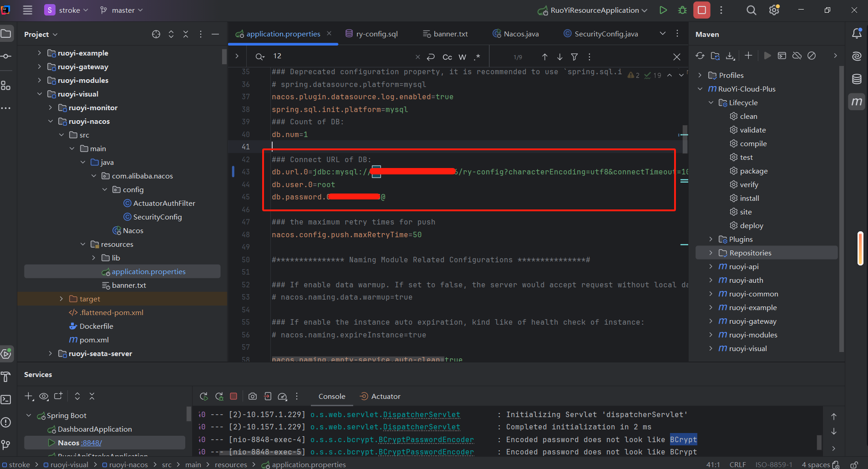Open the Structure tool window icon
This screenshot has height=469, width=868.
tap(6, 85)
